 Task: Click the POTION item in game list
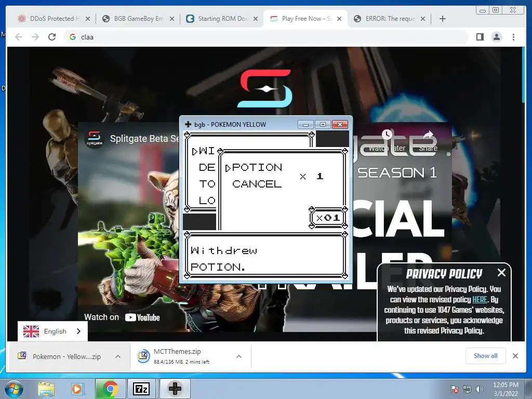coord(257,167)
